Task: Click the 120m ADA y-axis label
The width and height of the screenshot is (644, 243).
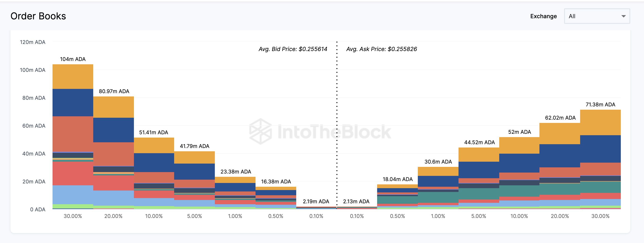Action: [x=33, y=42]
